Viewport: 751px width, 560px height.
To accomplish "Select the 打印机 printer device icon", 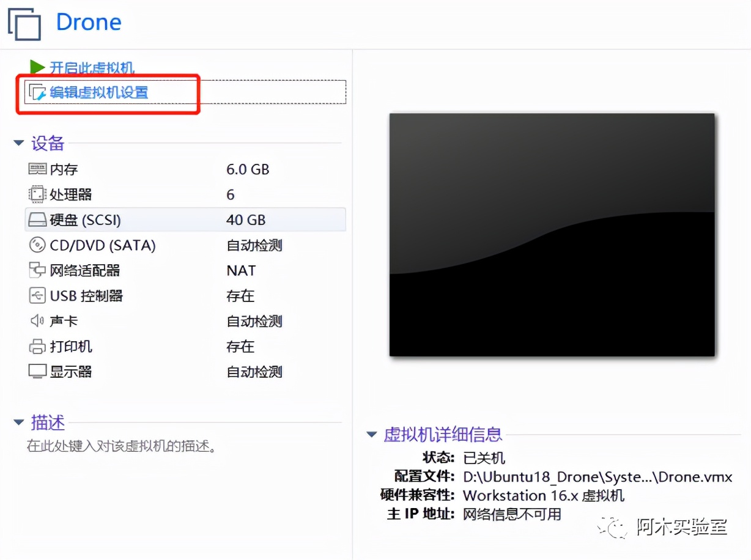I will 37,346.
